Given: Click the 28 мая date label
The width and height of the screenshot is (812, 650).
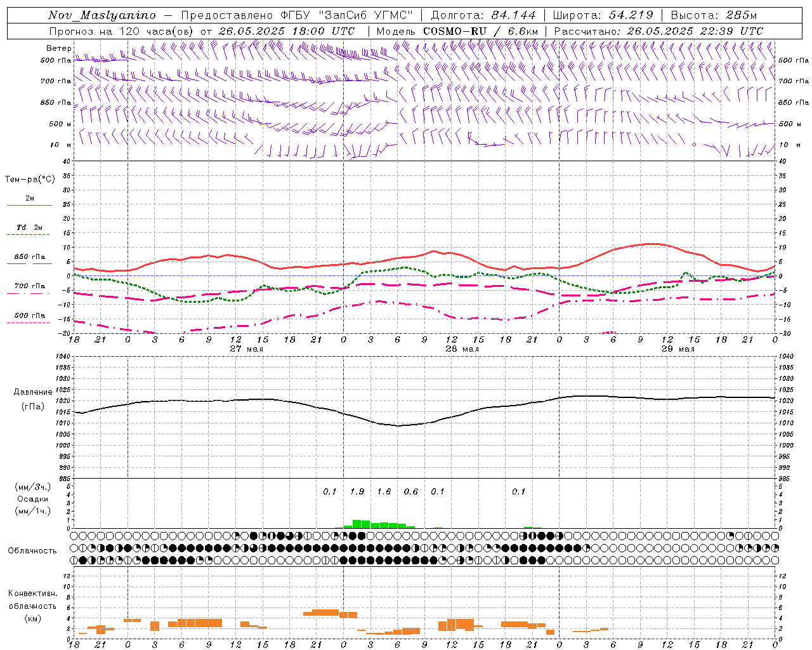Looking at the screenshot, I should (462, 349).
